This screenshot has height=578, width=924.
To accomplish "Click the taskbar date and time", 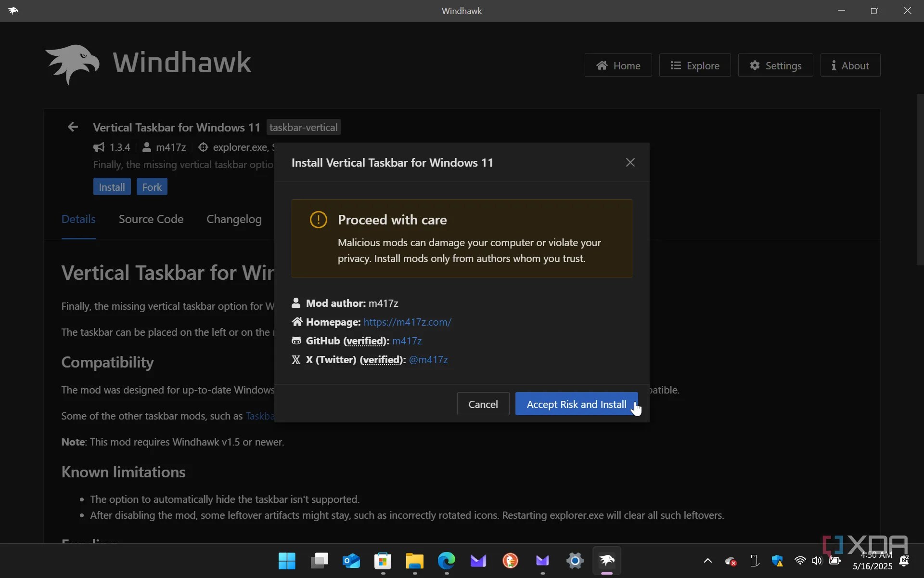I will coord(873,561).
